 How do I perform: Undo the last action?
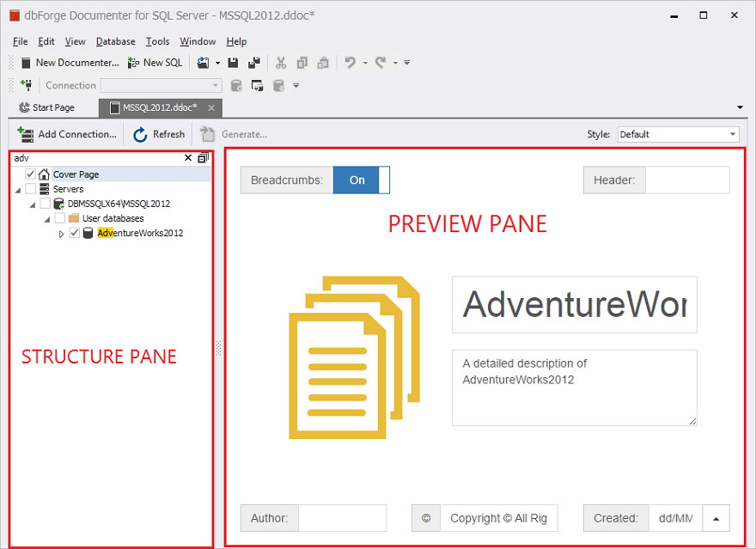350,63
